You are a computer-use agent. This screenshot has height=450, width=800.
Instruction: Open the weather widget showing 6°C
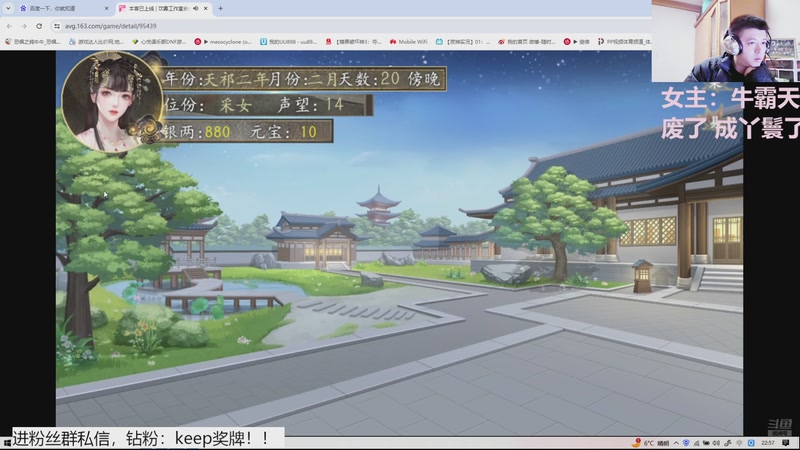coord(651,443)
